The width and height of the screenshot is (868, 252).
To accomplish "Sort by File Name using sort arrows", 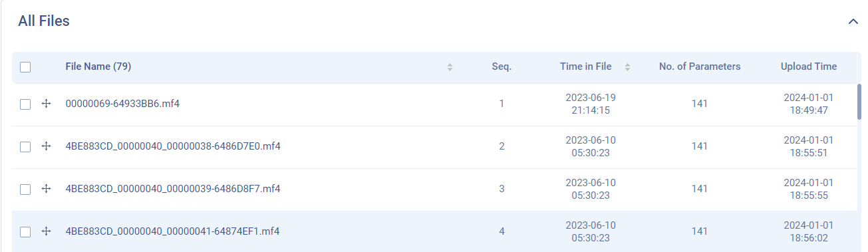I will point(450,67).
